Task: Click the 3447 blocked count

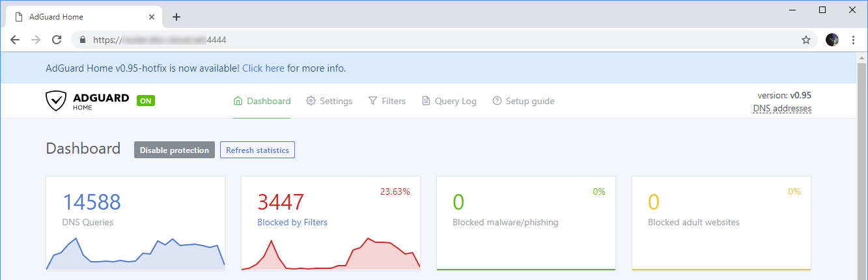Action: (x=281, y=202)
